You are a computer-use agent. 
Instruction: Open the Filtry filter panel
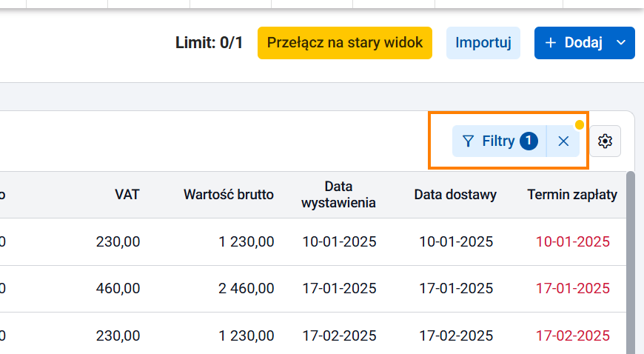coord(499,141)
